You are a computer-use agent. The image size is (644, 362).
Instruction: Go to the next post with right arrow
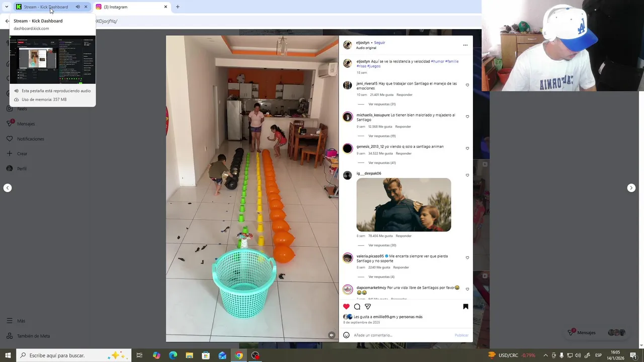[x=631, y=188]
